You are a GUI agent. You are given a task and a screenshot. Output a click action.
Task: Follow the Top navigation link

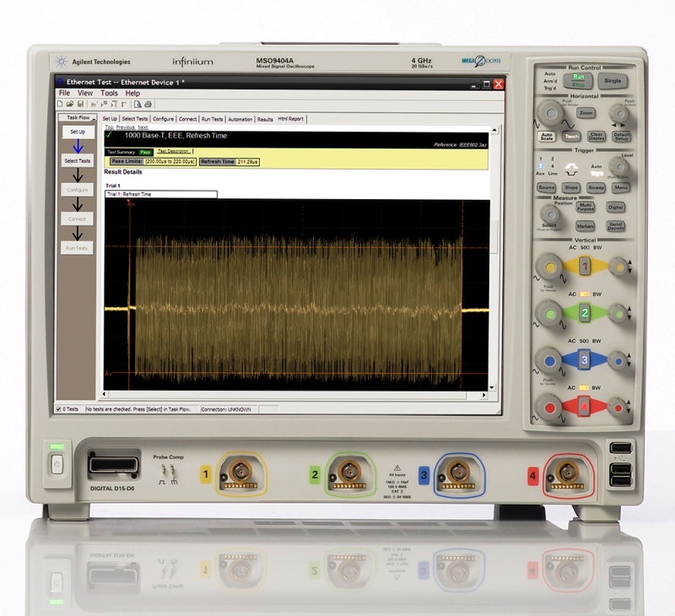109,127
